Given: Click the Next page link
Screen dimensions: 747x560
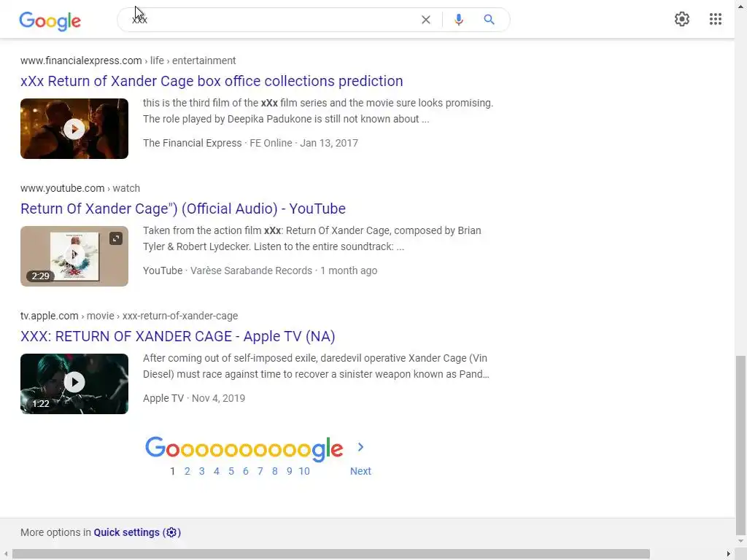Looking at the screenshot, I should [x=360, y=471].
